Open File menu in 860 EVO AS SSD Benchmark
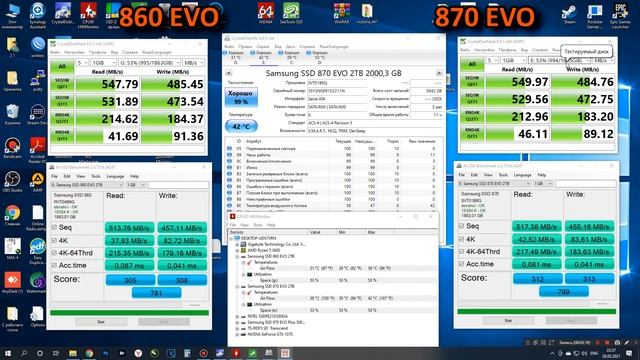This screenshot has width=640, height=360. coord(54,176)
